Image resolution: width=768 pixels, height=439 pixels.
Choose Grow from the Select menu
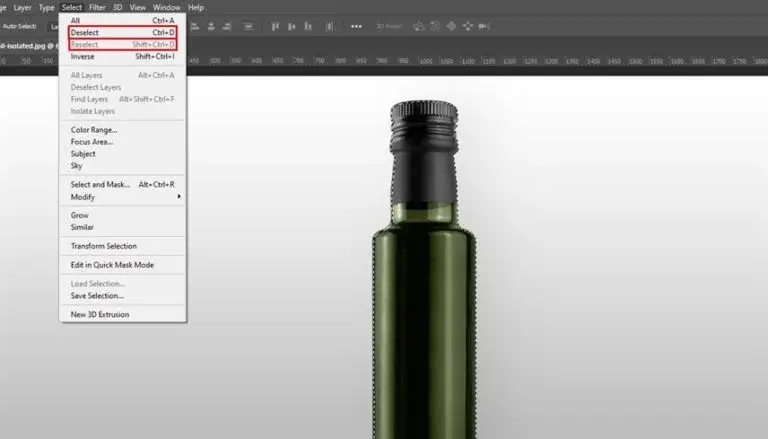pos(122,215)
